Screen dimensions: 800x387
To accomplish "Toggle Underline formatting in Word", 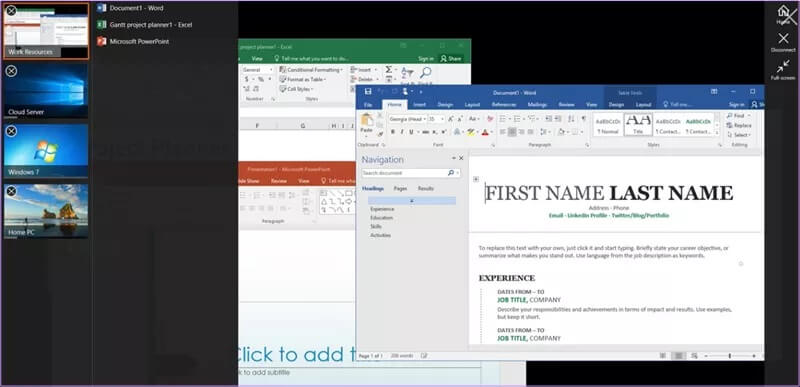I will pos(411,132).
